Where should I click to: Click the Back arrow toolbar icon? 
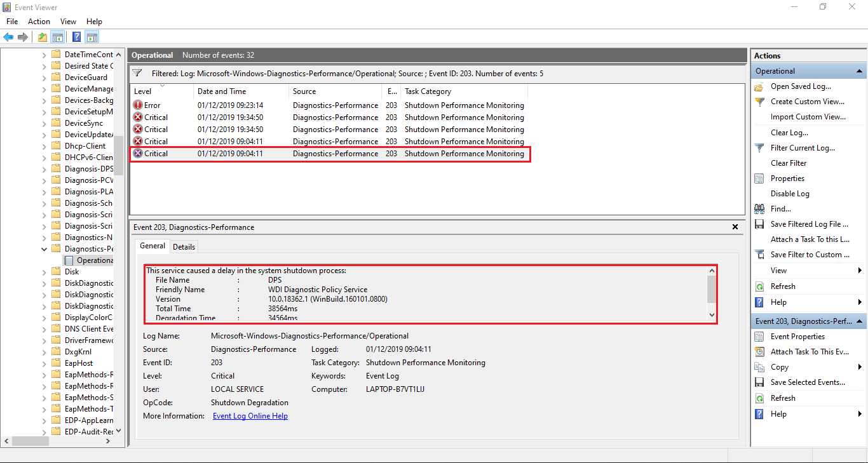(8, 37)
